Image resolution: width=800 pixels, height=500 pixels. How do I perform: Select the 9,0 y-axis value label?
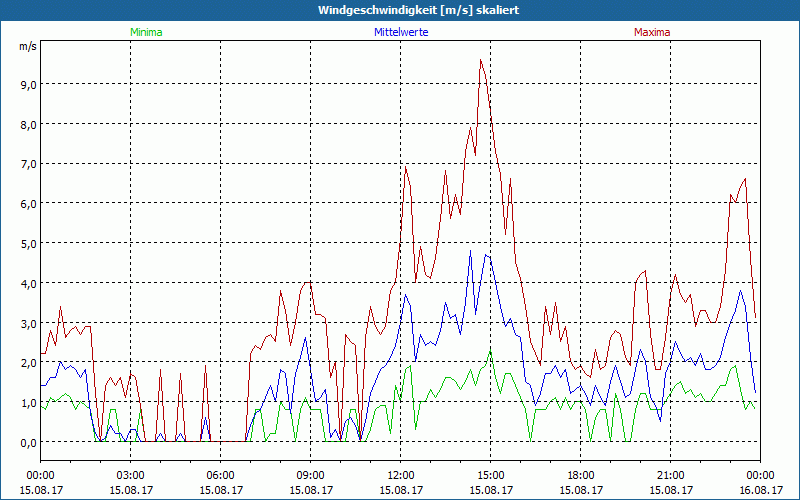tap(27, 85)
